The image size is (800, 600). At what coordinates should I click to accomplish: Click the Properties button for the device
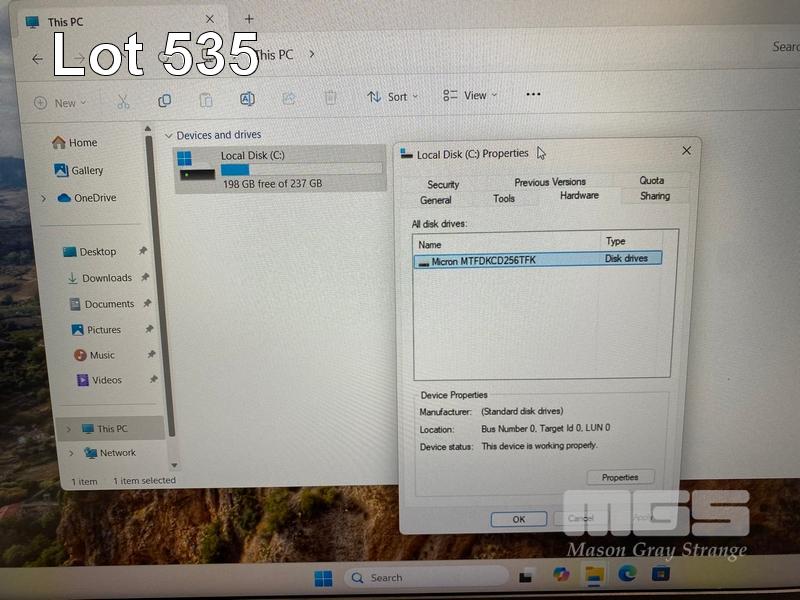620,477
